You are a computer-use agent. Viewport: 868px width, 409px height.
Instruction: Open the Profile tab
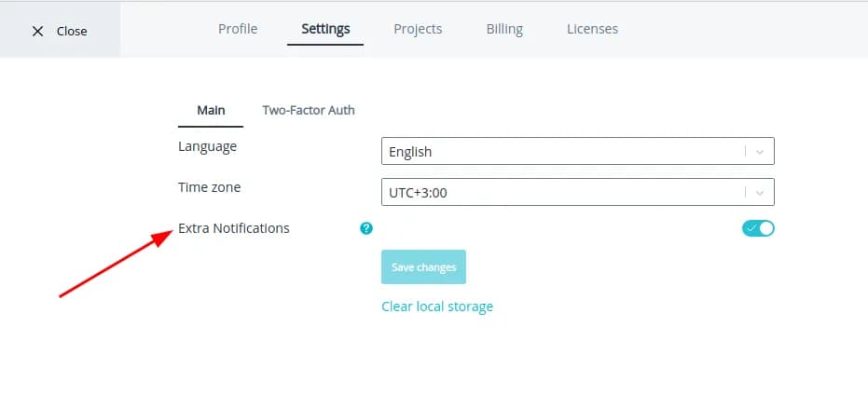238,29
